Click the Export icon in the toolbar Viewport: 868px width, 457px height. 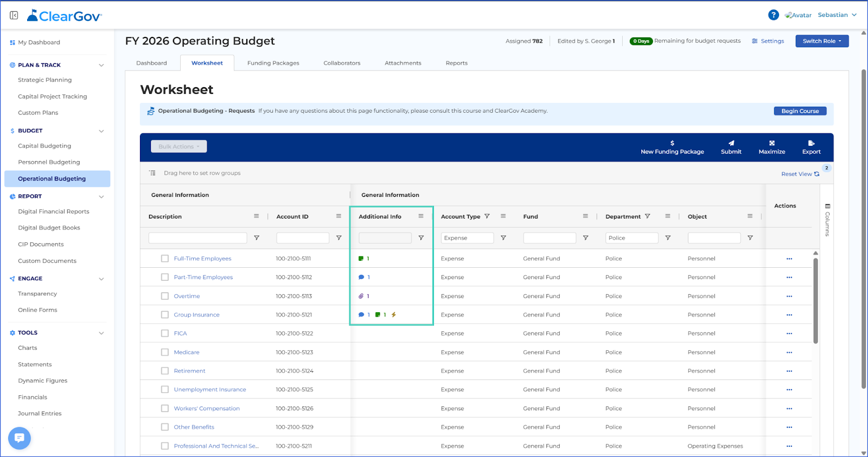click(811, 143)
